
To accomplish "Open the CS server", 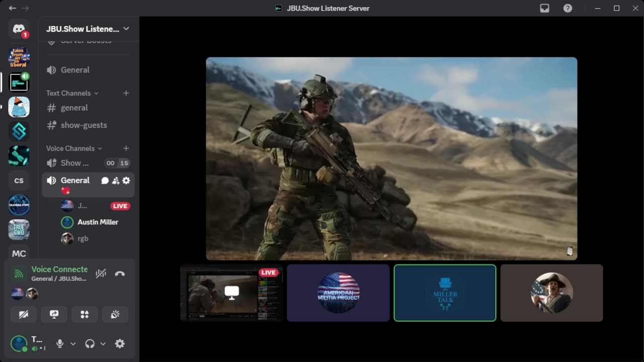I will point(19,180).
